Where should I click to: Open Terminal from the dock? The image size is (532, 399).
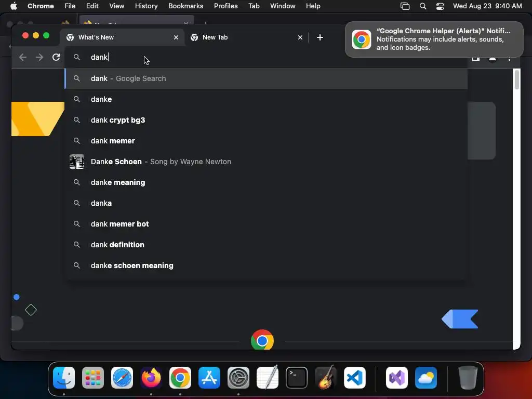297,378
